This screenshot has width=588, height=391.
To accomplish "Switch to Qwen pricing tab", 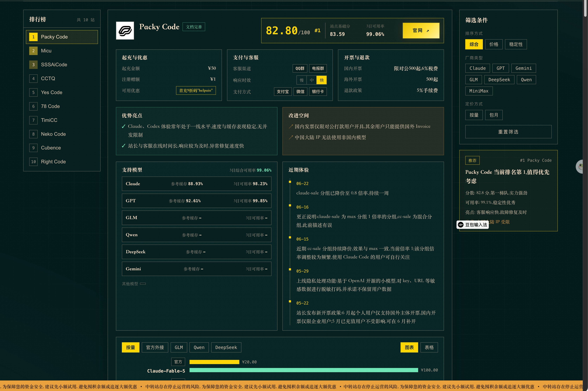I will (199, 347).
